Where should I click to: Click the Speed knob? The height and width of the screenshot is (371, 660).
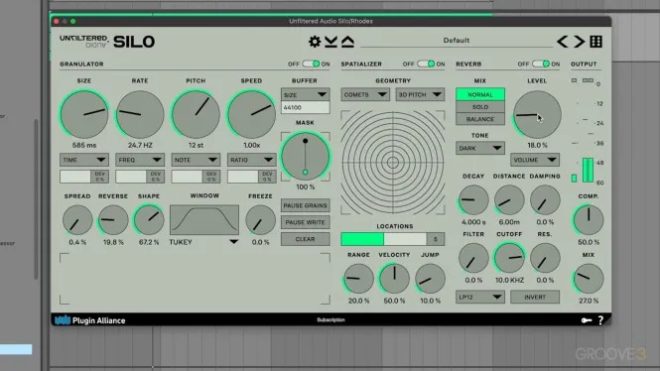(x=251, y=115)
